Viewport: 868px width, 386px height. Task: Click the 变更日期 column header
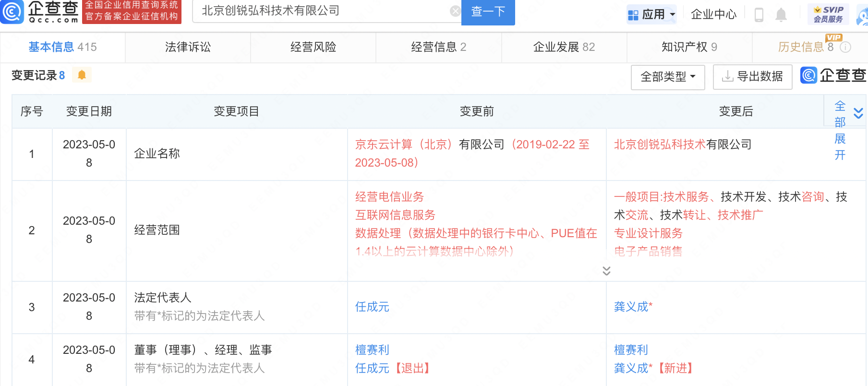coord(89,111)
